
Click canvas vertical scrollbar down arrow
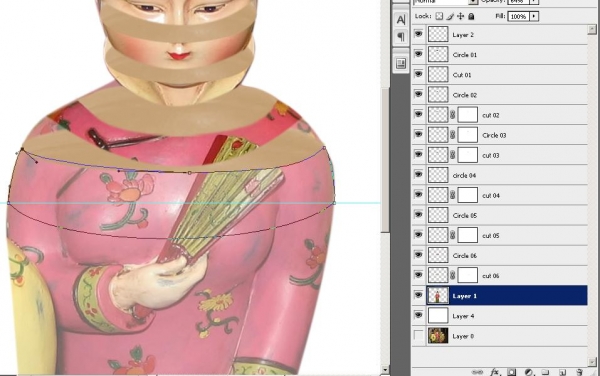385,370
